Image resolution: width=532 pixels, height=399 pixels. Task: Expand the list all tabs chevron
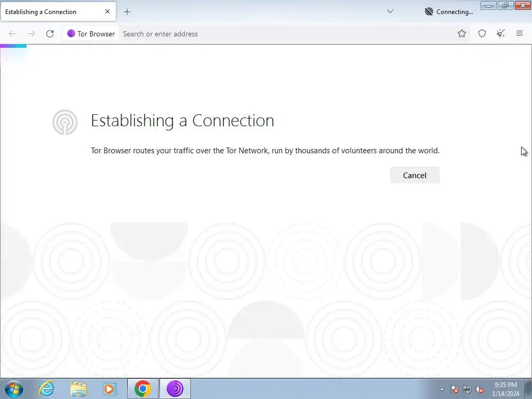point(390,11)
